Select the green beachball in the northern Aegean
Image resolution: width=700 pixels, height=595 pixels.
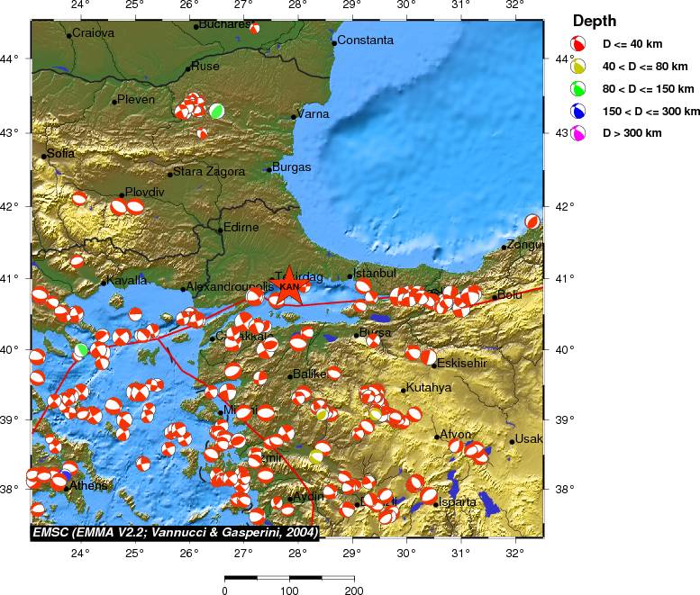[82, 349]
